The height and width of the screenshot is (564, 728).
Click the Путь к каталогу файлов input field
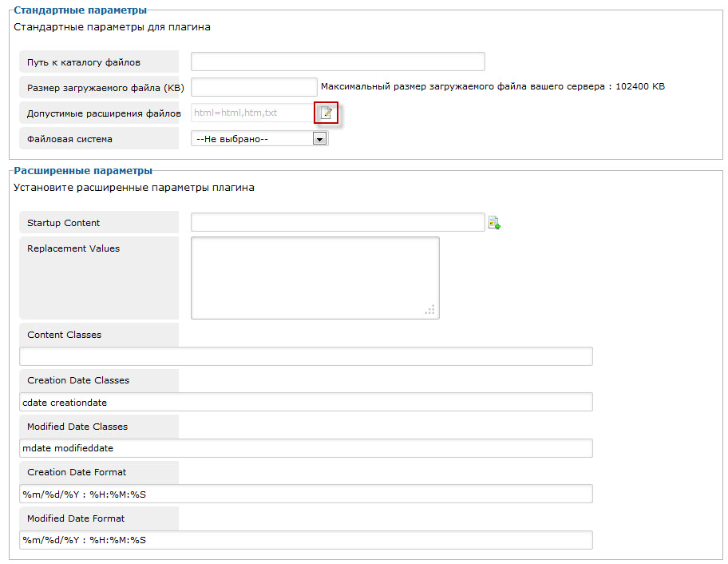(338, 62)
